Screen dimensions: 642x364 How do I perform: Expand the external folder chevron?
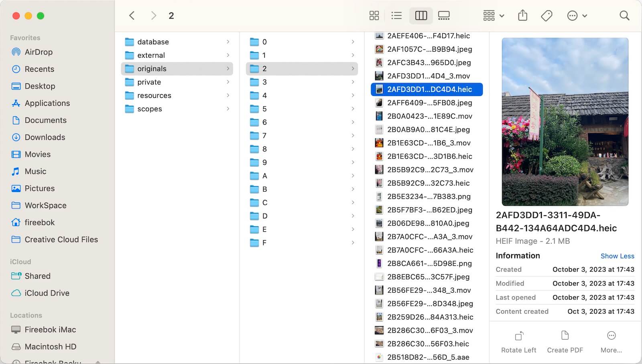tap(228, 55)
